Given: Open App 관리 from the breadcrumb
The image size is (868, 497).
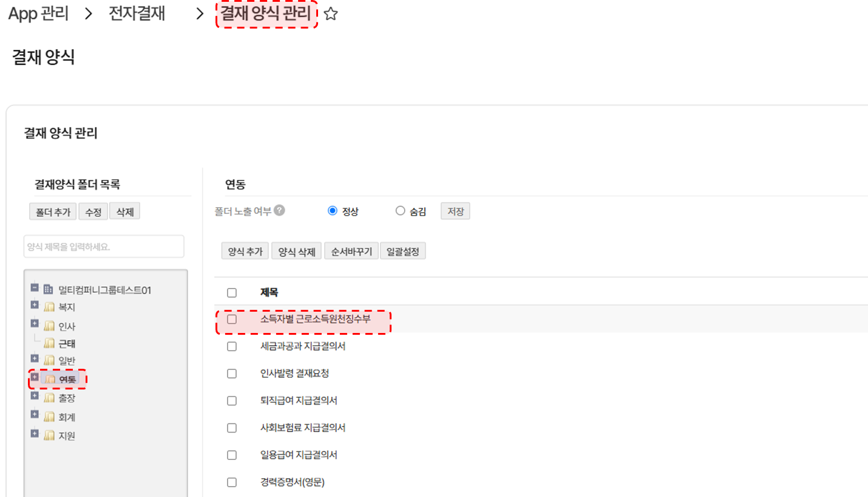Looking at the screenshot, I should [x=38, y=15].
